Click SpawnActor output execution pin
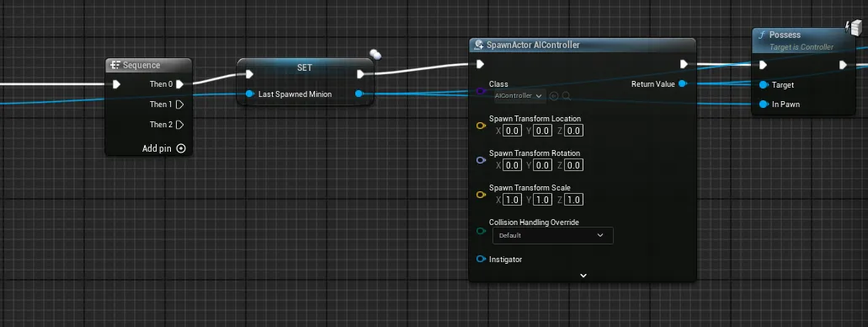 (684, 65)
